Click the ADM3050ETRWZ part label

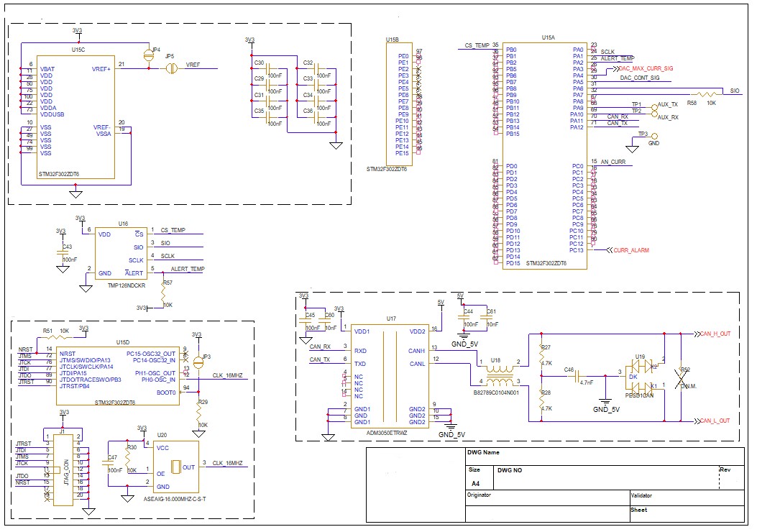(x=387, y=433)
